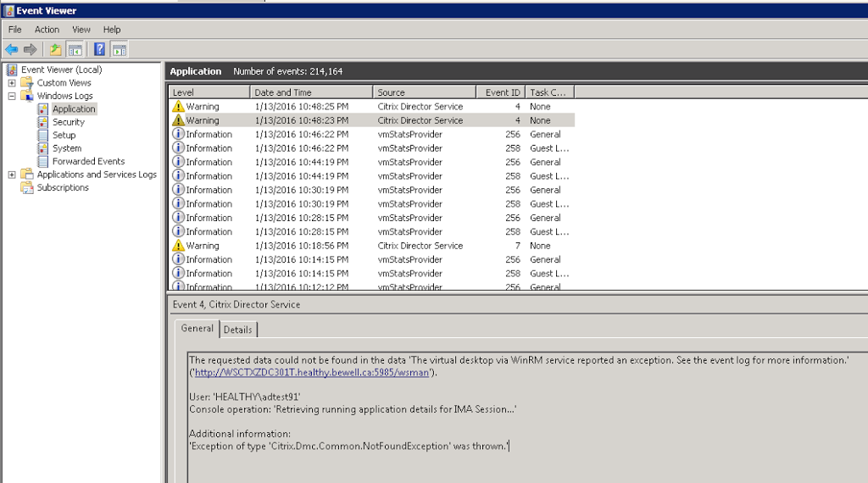868x483 pixels.
Task: Sort the list by Event ID column
Action: click(x=503, y=92)
